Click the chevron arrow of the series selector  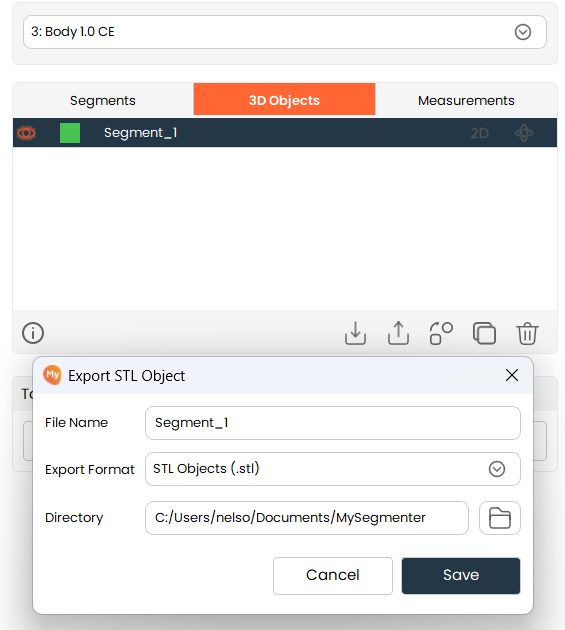pos(523,32)
